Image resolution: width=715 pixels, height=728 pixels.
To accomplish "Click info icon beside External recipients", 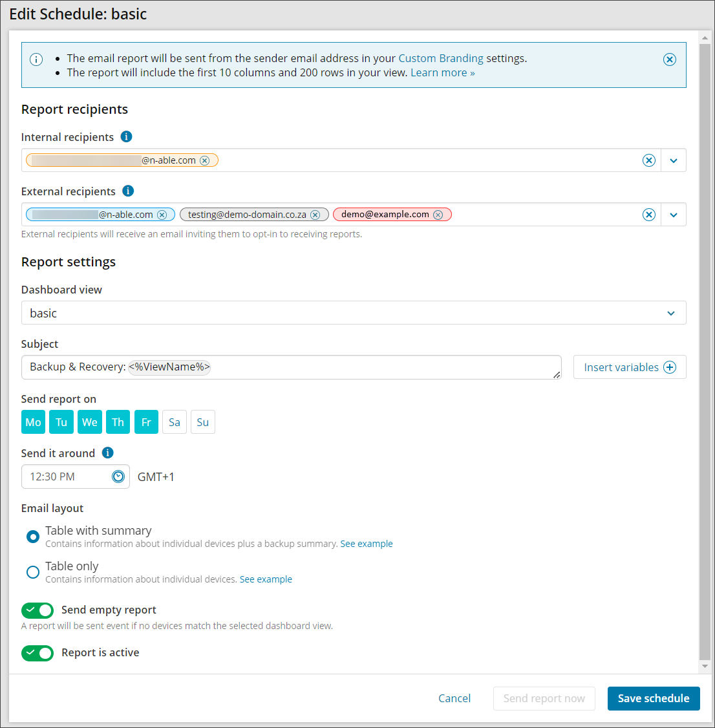I will [128, 191].
